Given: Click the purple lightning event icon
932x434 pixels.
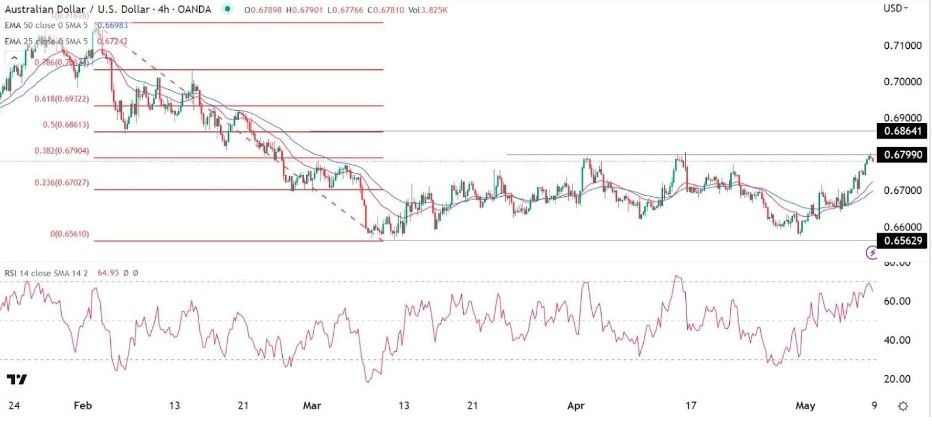Looking at the screenshot, I should click(872, 253).
